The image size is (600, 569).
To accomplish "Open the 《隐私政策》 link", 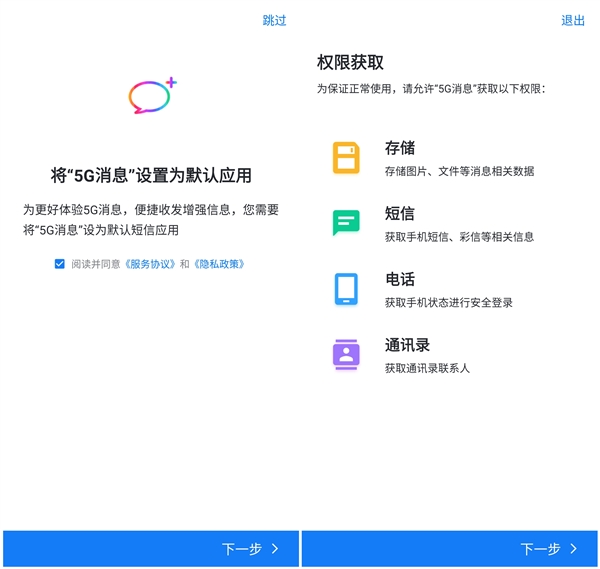I will [x=218, y=264].
